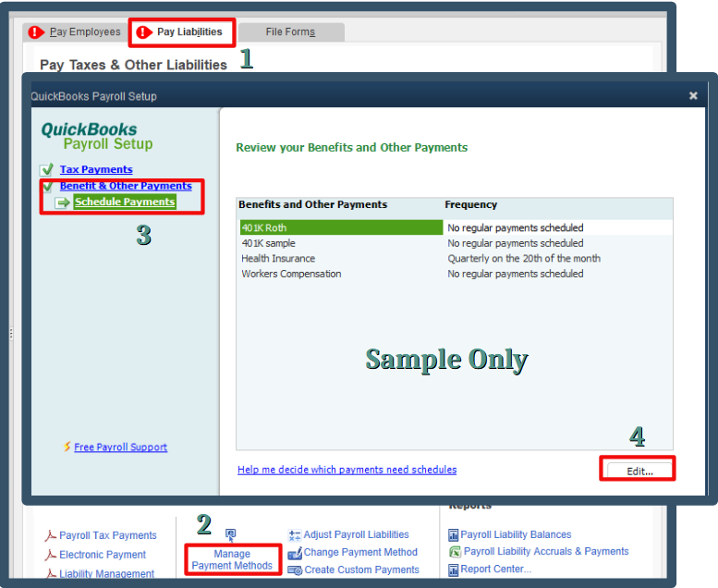Open the File Forms tab
718x588 pixels.
tap(291, 32)
